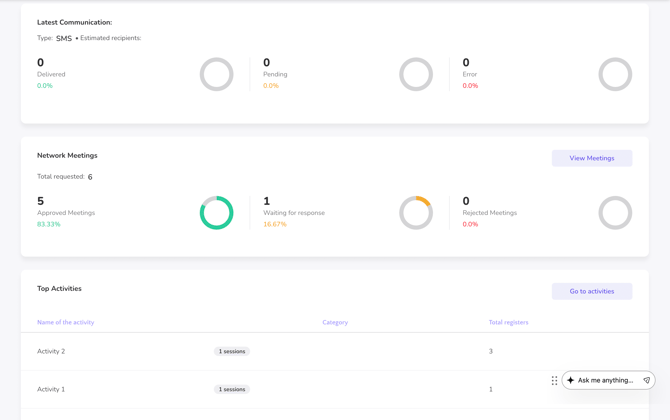Click the orange Waiting for response donut chart
670x420 pixels.
416,213
